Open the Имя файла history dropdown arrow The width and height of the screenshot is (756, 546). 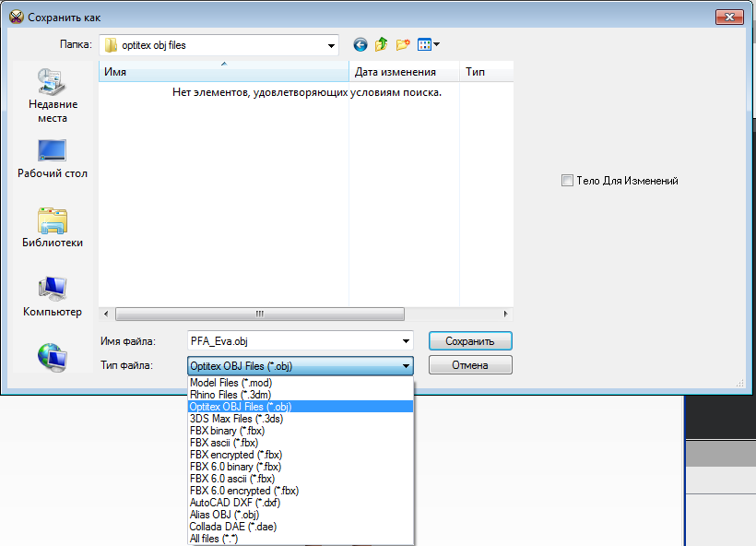click(x=406, y=341)
